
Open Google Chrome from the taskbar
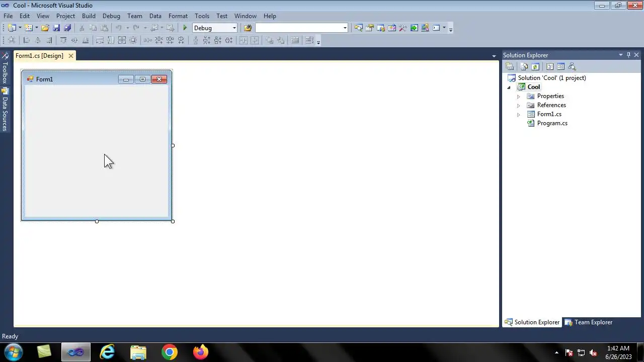point(170,352)
